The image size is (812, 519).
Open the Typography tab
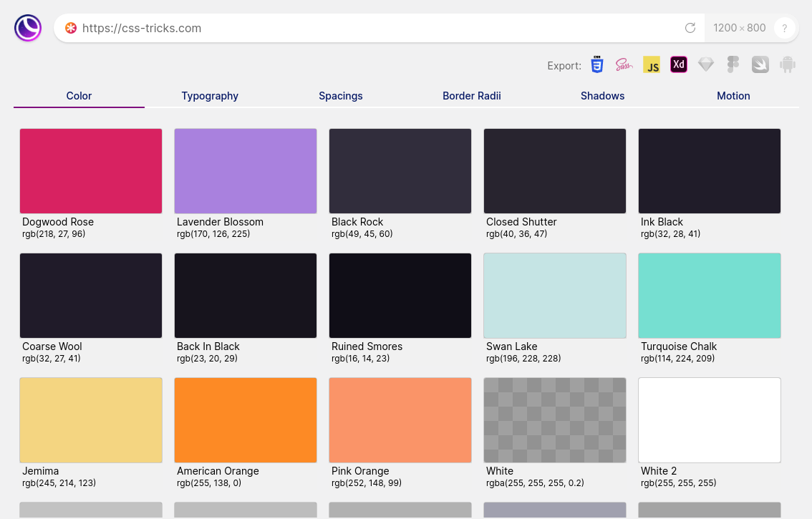pyautogui.click(x=210, y=96)
